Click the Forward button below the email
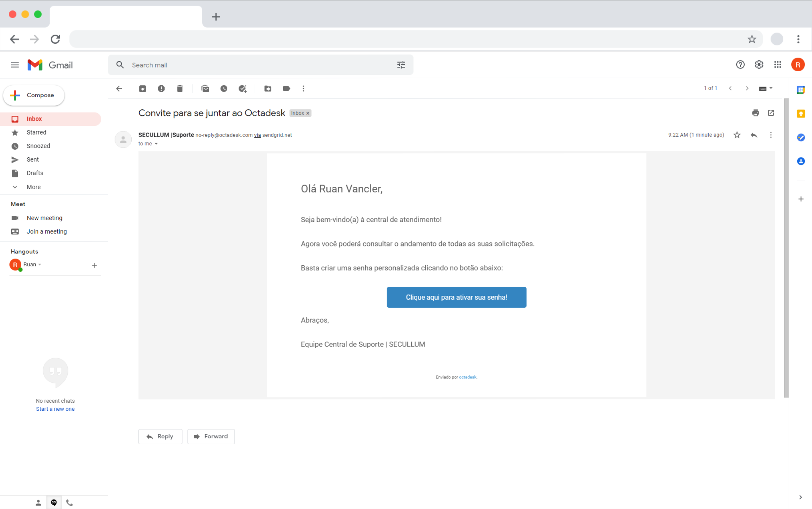 [x=211, y=436]
